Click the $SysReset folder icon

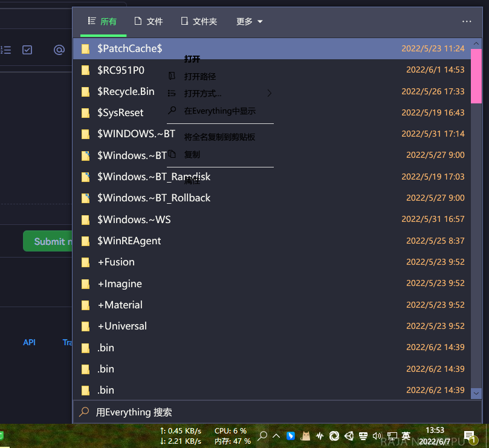coord(85,113)
